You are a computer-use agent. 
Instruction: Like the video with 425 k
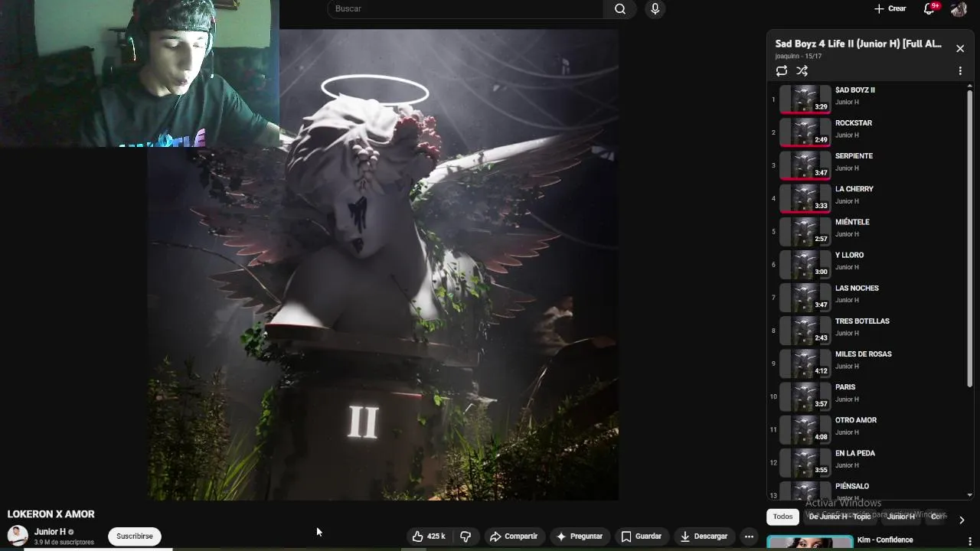click(x=429, y=536)
